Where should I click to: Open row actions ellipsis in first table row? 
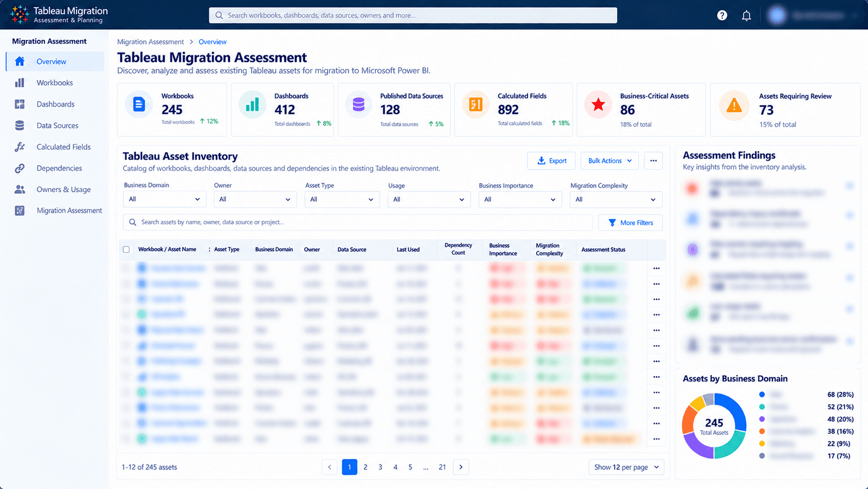point(657,268)
